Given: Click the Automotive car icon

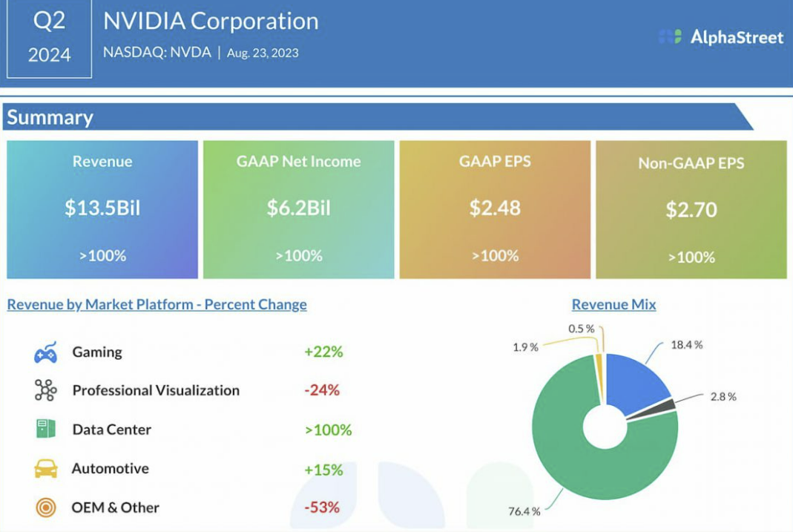Looking at the screenshot, I should (x=45, y=468).
